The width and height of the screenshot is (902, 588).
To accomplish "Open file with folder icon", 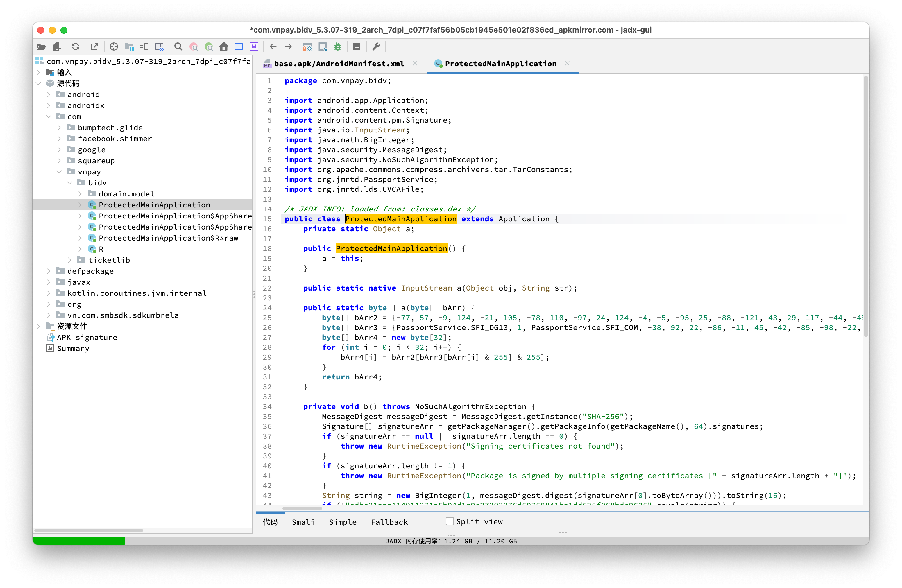I will (x=41, y=46).
